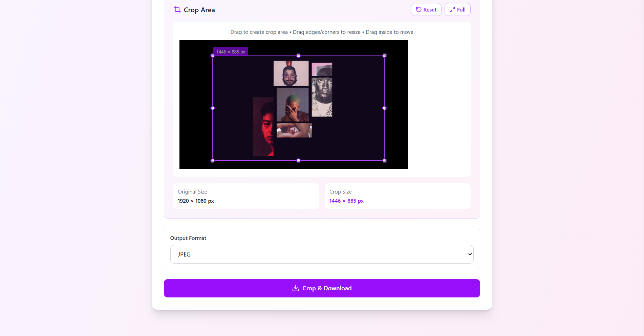
Task: Click the bottom-right crop corner handle
Action: pos(385,161)
